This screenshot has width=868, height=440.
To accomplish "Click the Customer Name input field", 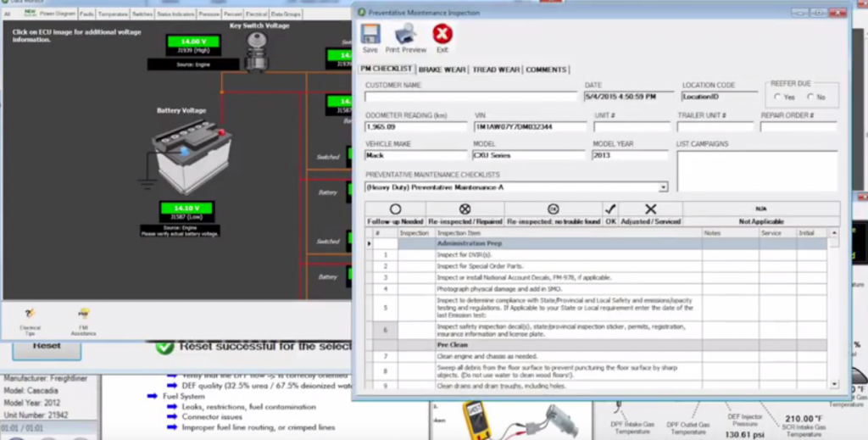I will click(x=470, y=97).
